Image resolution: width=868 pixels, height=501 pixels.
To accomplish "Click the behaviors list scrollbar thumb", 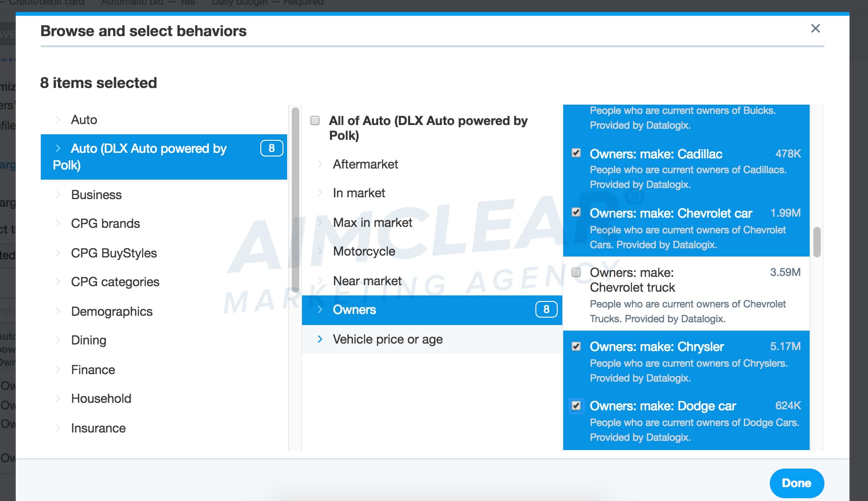I will [817, 242].
